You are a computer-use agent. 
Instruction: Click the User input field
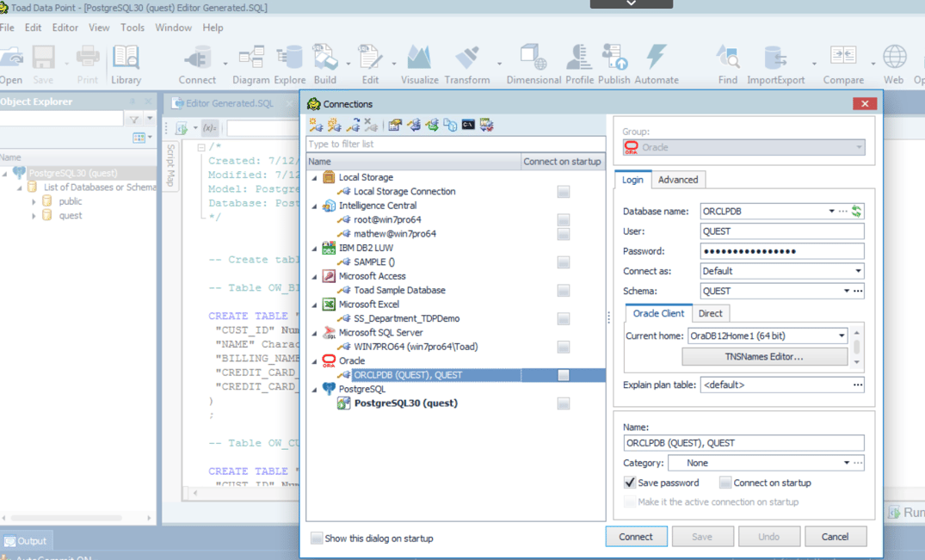point(782,231)
